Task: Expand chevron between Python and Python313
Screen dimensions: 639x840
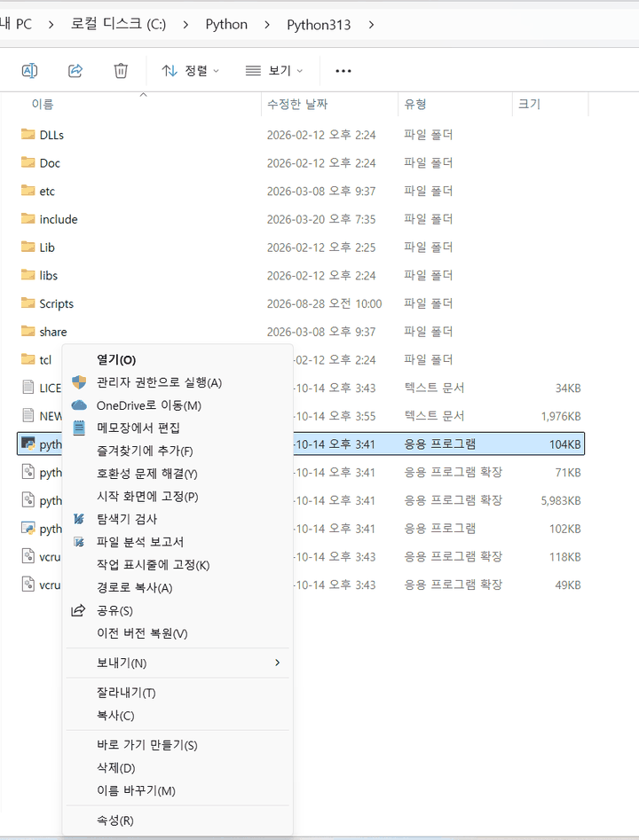Action: [267, 25]
